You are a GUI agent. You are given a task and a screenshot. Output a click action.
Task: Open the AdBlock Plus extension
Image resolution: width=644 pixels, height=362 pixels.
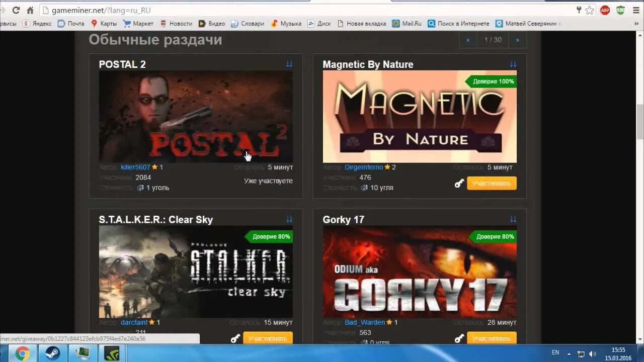[606, 10]
